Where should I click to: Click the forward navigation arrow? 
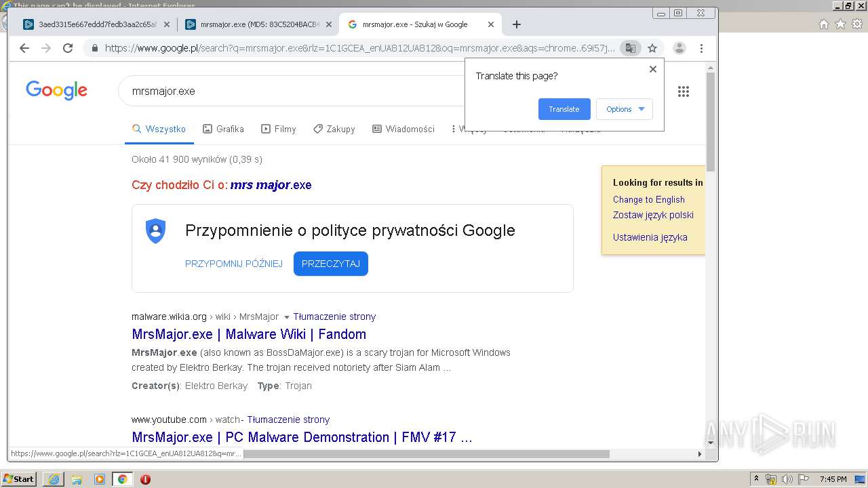pos(46,48)
